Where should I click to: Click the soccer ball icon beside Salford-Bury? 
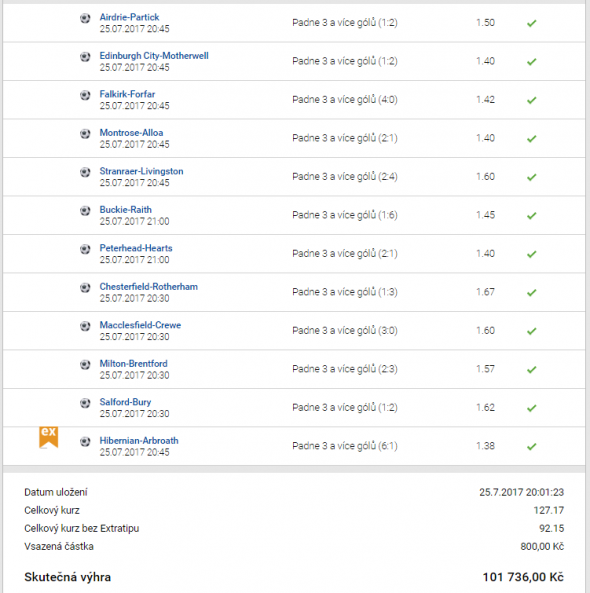click(x=85, y=403)
